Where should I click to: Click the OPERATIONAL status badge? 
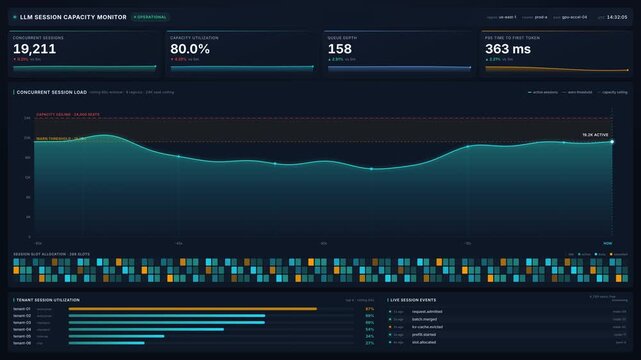coord(150,17)
